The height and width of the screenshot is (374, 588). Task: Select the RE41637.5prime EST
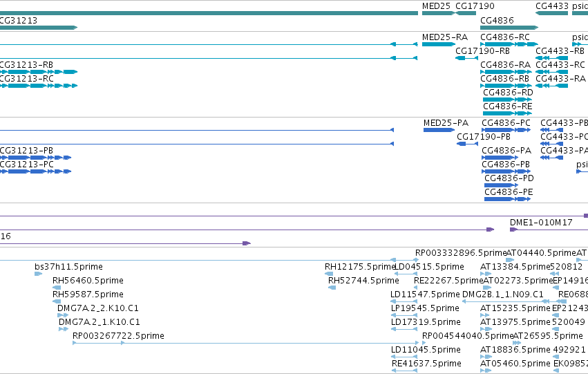click(404, 371)
